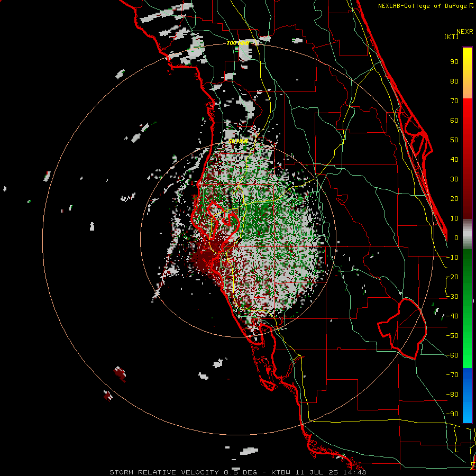Select the -90 knot scale label
Screen dimensions: 476x476
click(x=452, y=414)
